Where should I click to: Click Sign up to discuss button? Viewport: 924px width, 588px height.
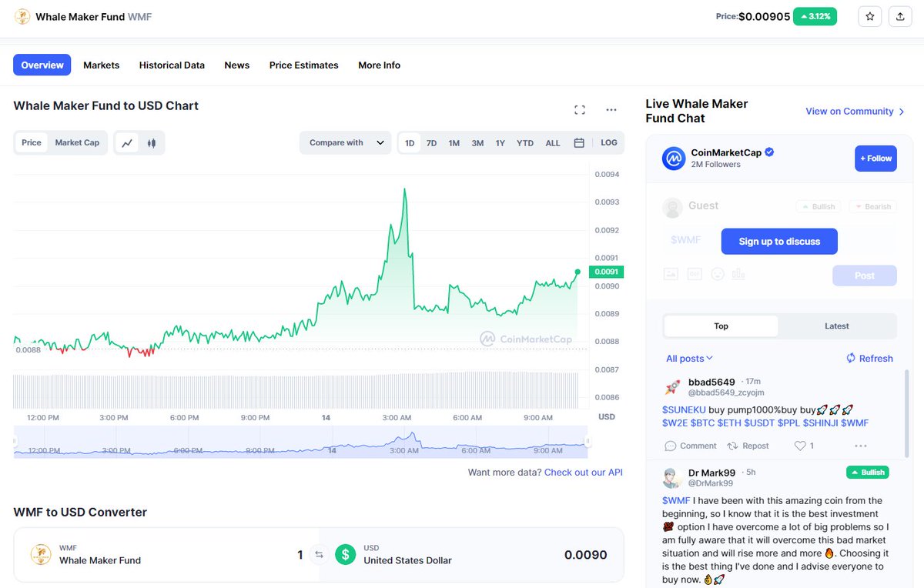pos(779,241)
